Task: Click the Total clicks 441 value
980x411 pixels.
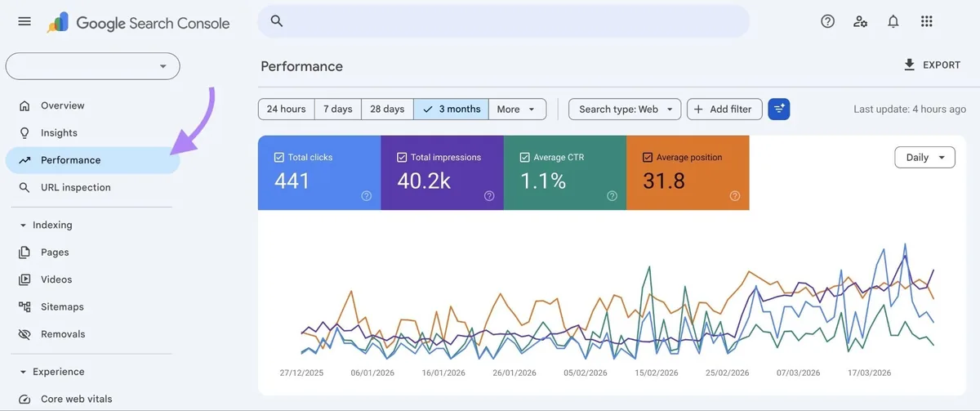Action: 292,181
